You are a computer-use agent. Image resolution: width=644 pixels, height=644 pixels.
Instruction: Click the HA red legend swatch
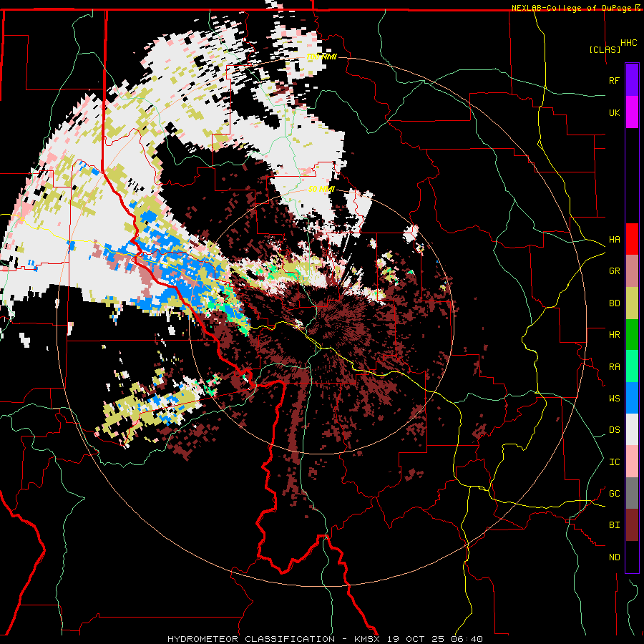tap(632, 239)
